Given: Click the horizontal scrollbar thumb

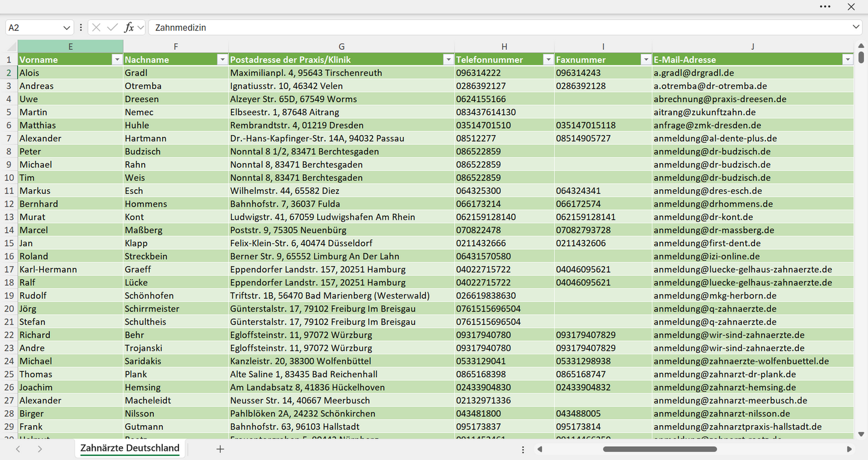Looking at the screenshot, I should tap(660, 449).
